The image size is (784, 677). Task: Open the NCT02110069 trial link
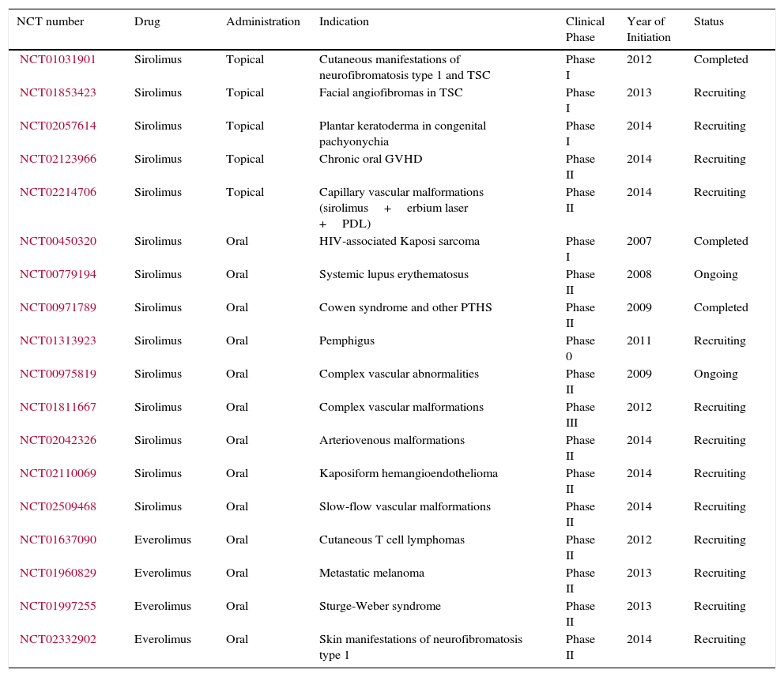58,473
